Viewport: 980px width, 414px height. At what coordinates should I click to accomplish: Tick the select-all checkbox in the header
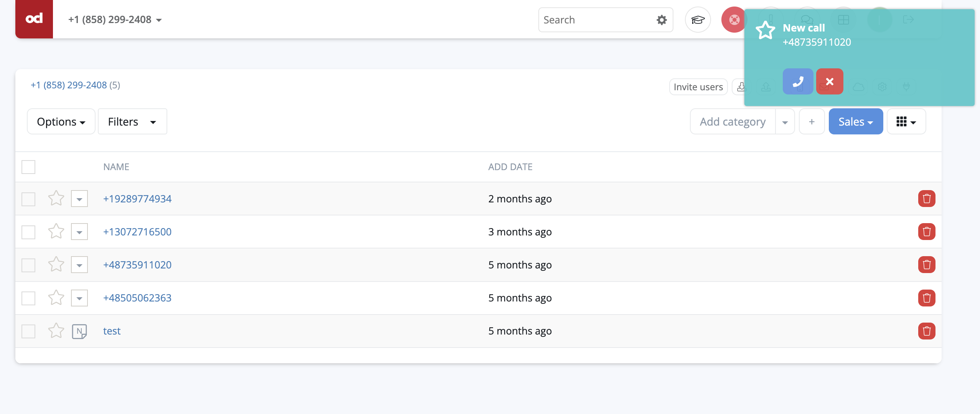tap(28, 167)
